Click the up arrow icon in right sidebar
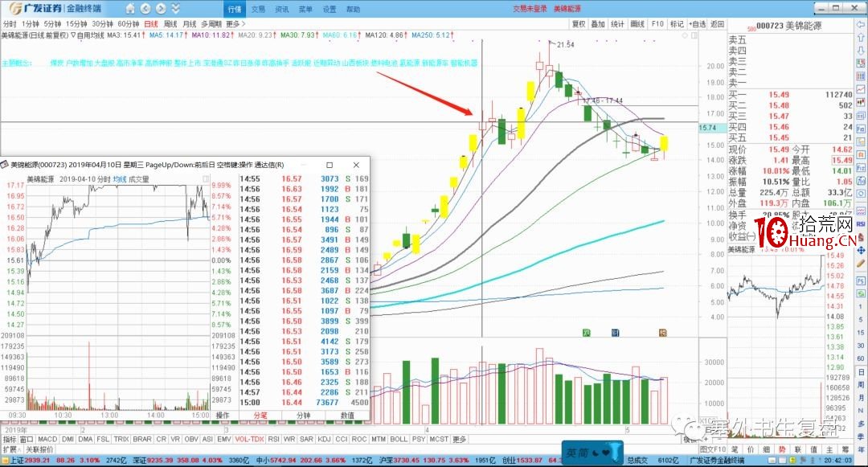868x467 pixels. [x=861, y=38]
